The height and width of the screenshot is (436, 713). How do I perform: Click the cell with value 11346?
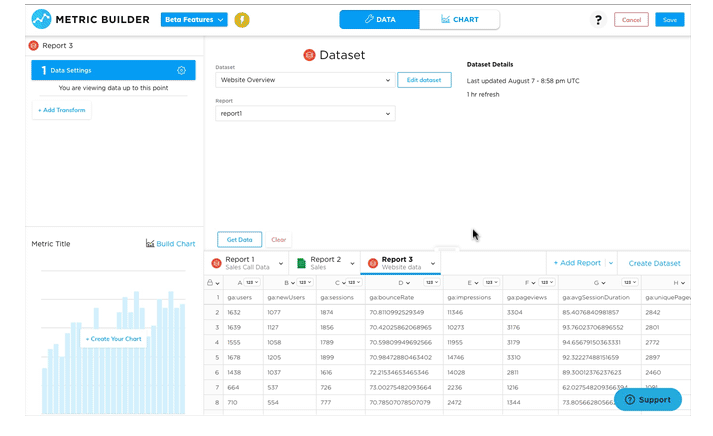(x=473, y=312)
